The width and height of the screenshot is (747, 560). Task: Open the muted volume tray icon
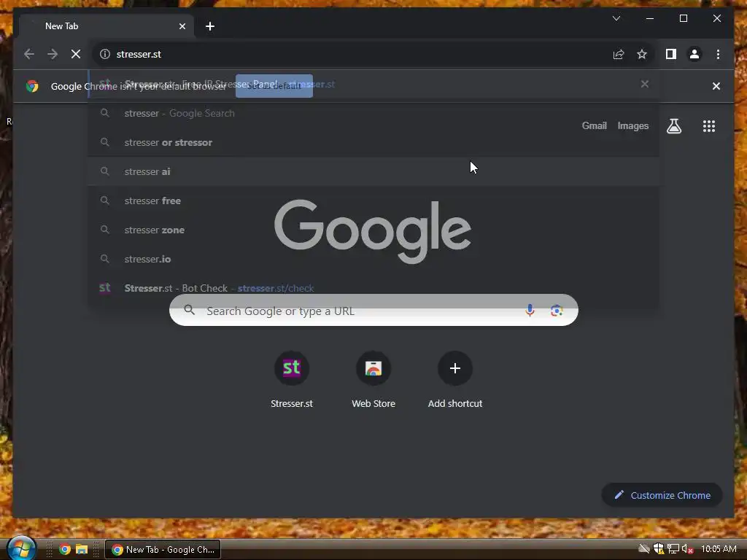[686, 549]
